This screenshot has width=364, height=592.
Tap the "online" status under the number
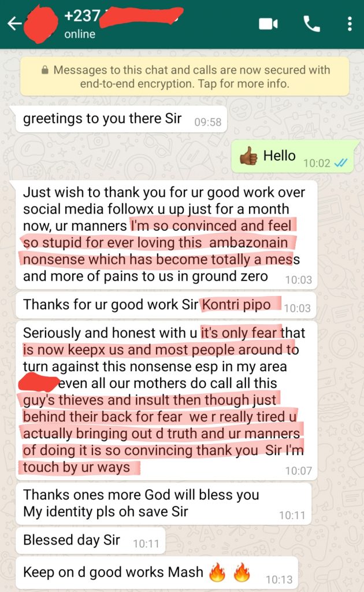coord(80,34)
